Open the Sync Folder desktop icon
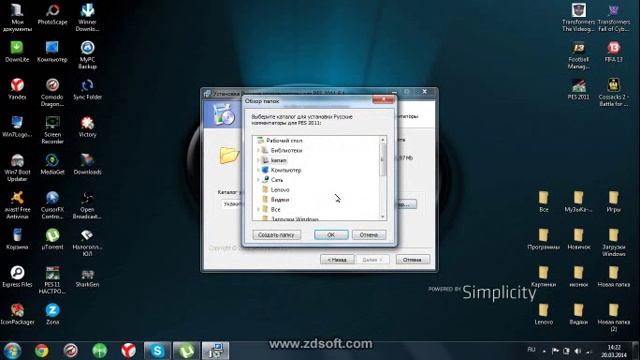Screen dimensions: 640x360 (x=87, y=89)
